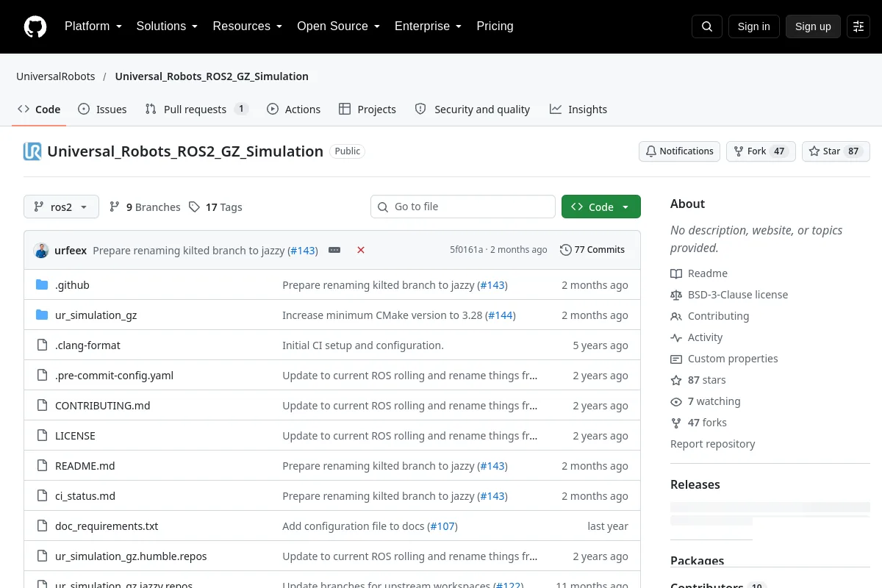Fork the repository
Viewport: 882px width, 588px height.
(761, 151)
